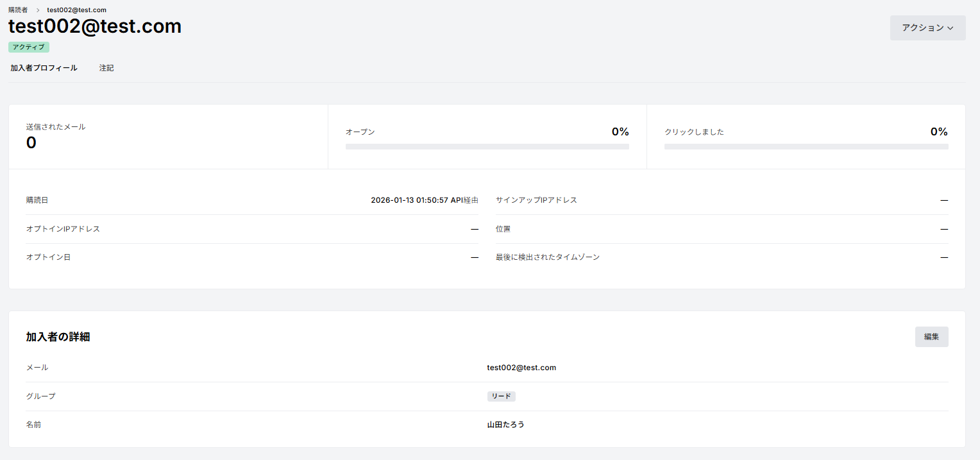Click the test002@test.com breadcrumb text
The width and height of the screenshot is (980, 460).
77,10
